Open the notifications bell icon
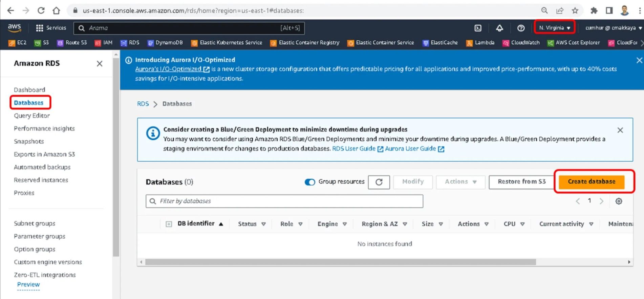The image size is (644, 299). click(x=499, y=28)
